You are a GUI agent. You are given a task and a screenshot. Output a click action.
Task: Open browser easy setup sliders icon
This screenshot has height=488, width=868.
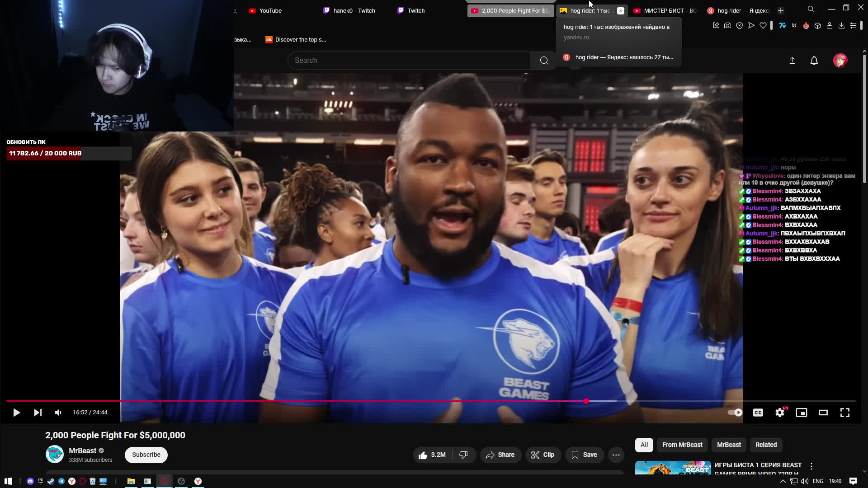(x=853, y=26)
